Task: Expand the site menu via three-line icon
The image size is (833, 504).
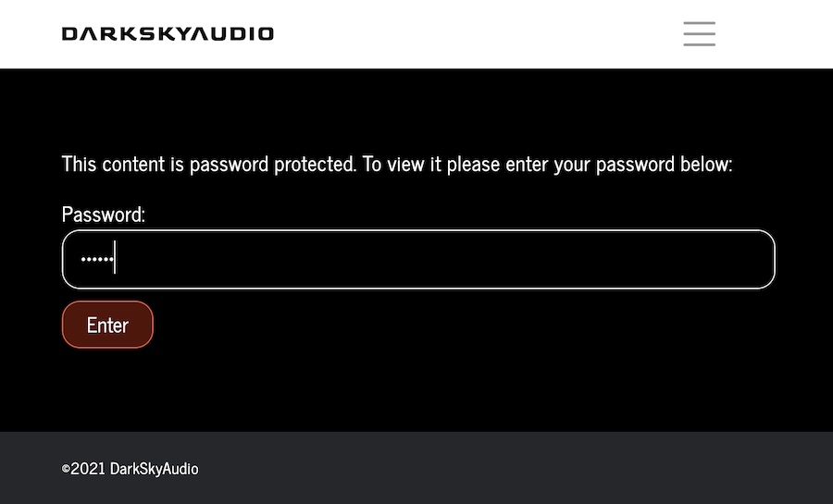Action: pos(699,34)
